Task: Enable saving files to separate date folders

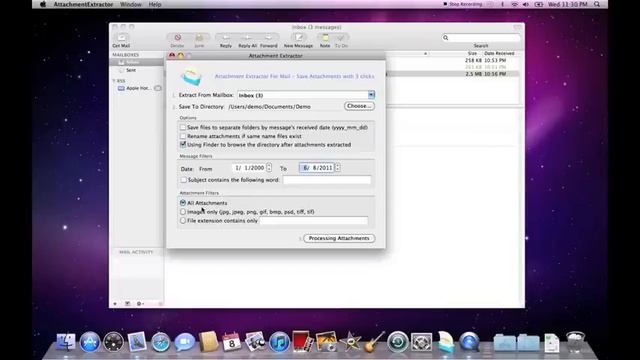Action: (x=183, y=127)
